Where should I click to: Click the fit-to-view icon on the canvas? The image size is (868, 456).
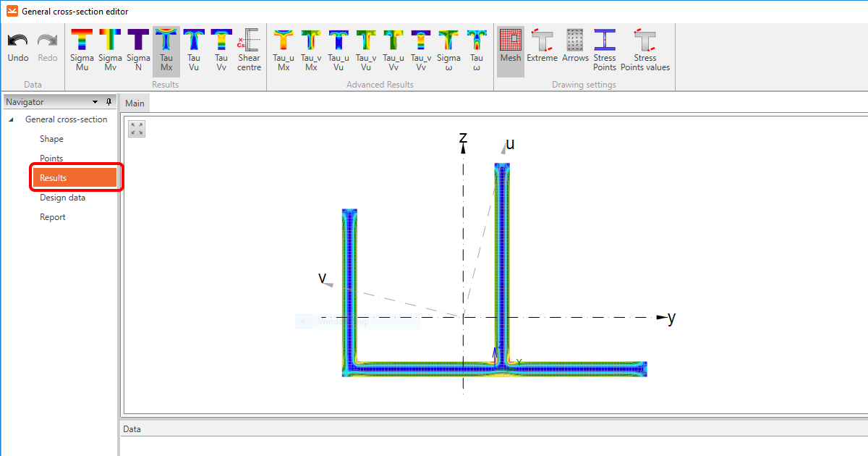136,128
